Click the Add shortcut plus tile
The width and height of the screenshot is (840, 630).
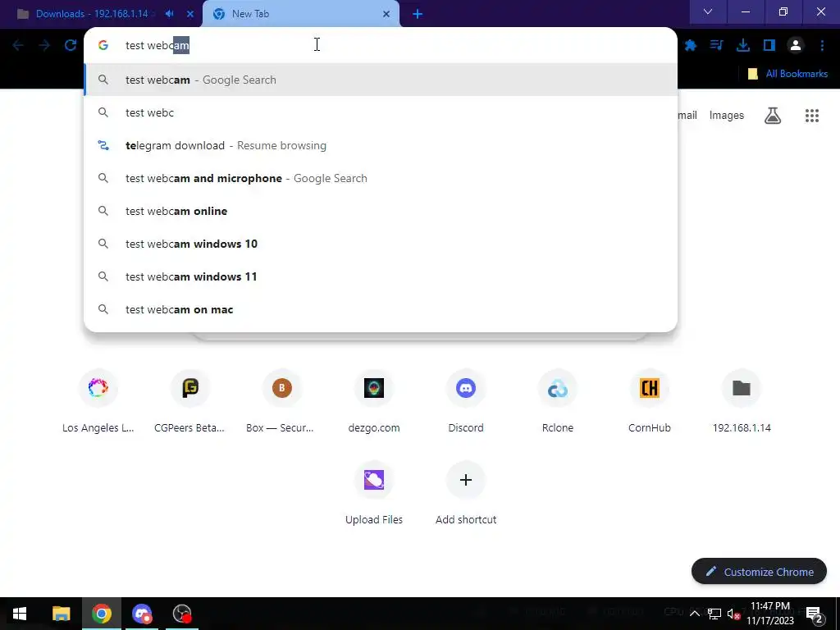(x=466, y=493)
